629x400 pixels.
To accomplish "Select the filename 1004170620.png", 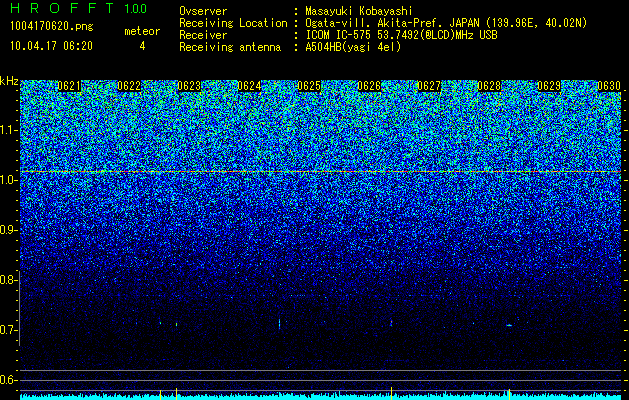I will tap(52, 26).
